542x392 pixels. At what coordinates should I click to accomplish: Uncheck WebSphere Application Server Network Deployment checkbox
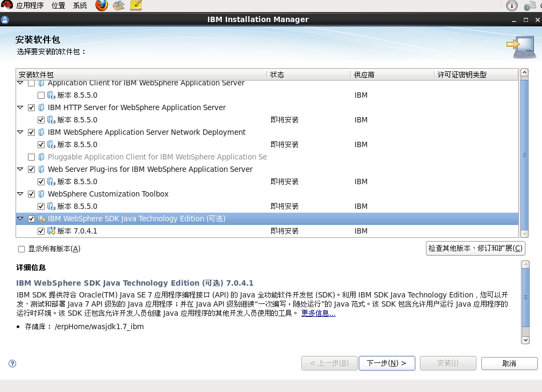click(32, 133)
